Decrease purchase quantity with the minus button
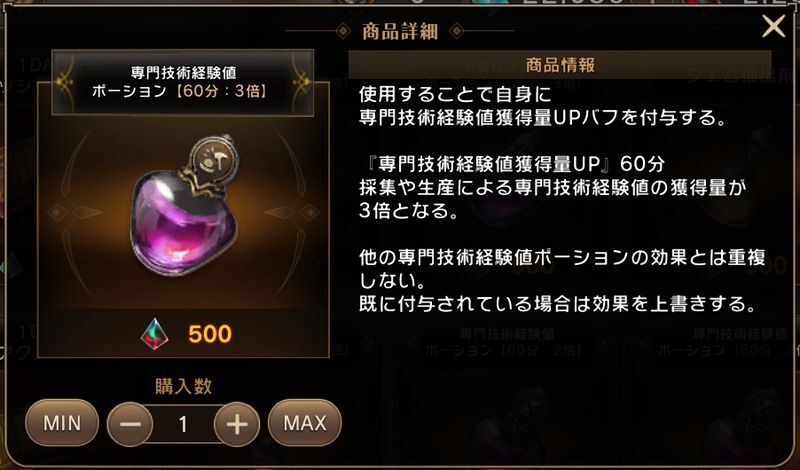The image size is (800, 470). (x=130, y=424)
